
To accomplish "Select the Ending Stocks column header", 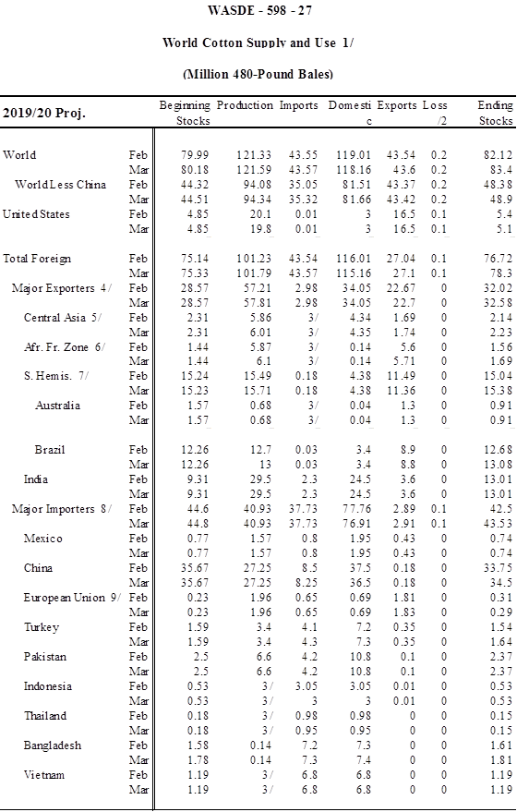I will 495,113.
